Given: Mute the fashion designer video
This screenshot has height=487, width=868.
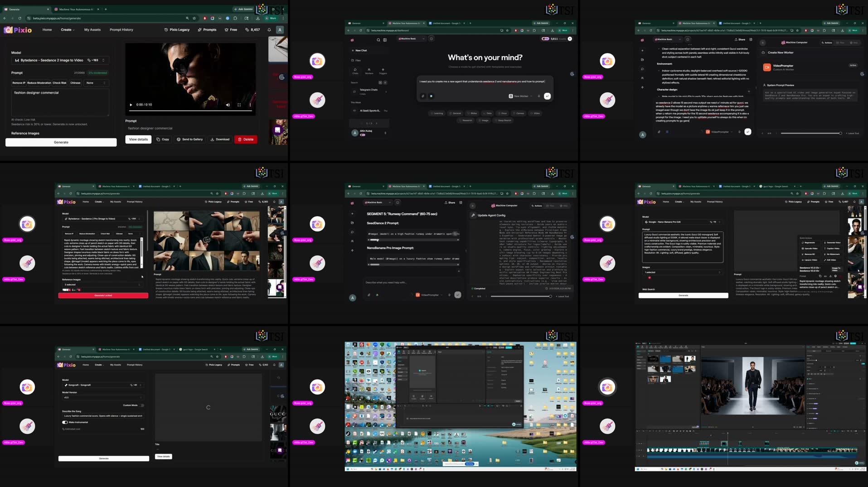Looking at the screenshot, I should point(228,105).
